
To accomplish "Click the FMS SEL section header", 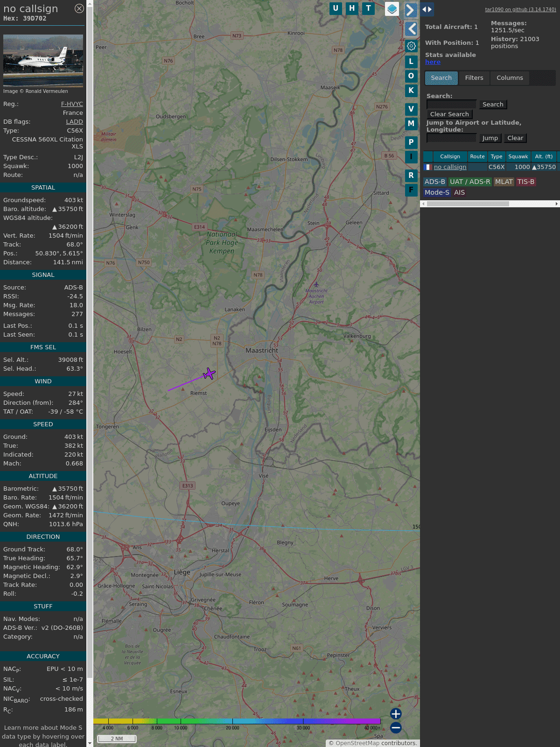I will tap(43, 347).
